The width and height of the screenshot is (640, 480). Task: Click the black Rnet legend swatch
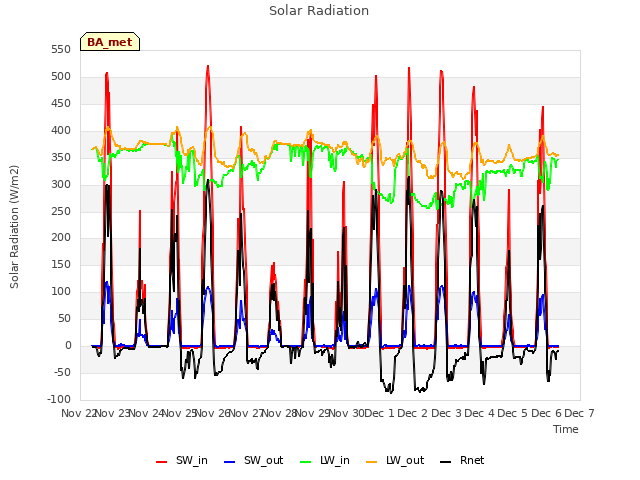click(445, 462)
